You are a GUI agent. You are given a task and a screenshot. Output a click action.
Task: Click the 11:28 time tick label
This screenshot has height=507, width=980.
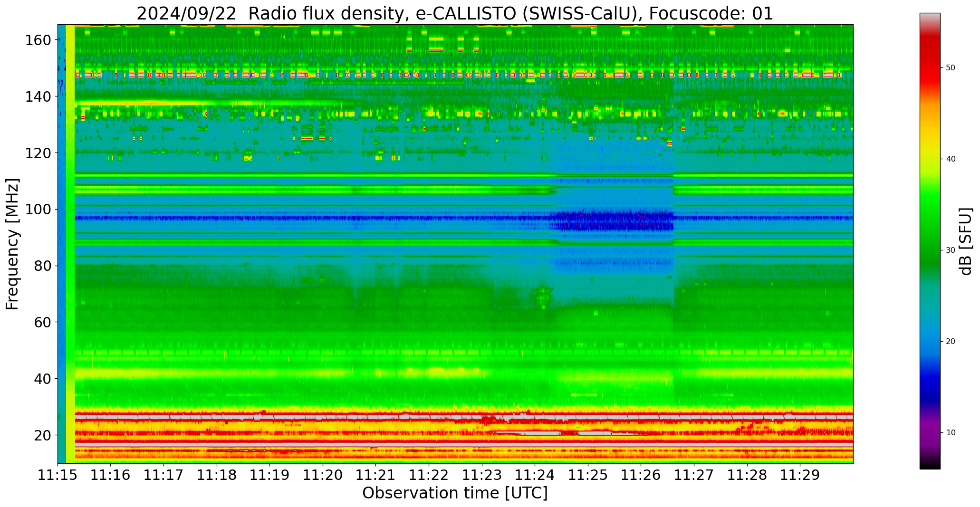coord(747,475)
